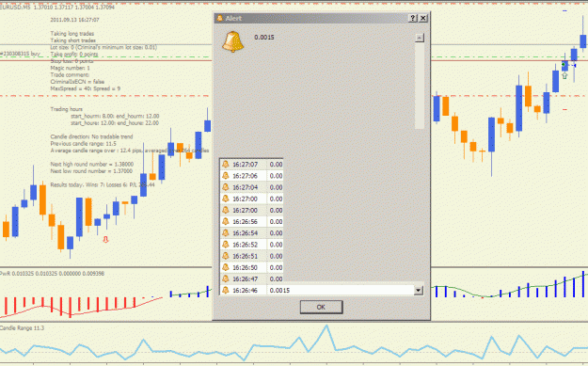This screenshot has width=588, height=366.
Task: Click the 0.00 value on the 16:27:07 row
Action: [x=276, y=165]
